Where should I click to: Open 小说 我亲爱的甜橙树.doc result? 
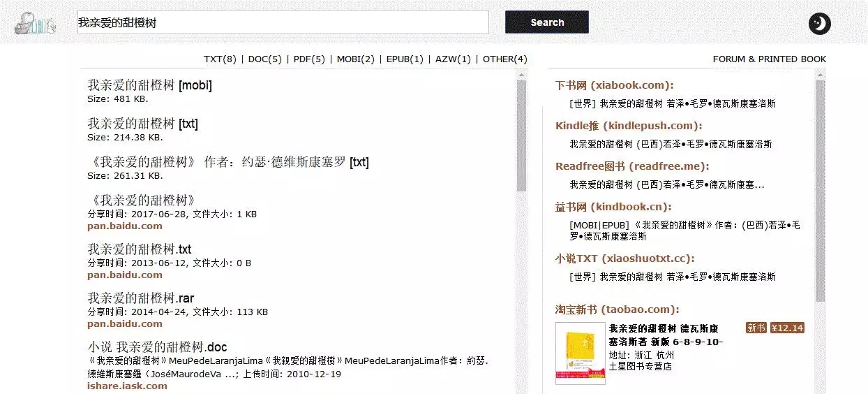157,347
